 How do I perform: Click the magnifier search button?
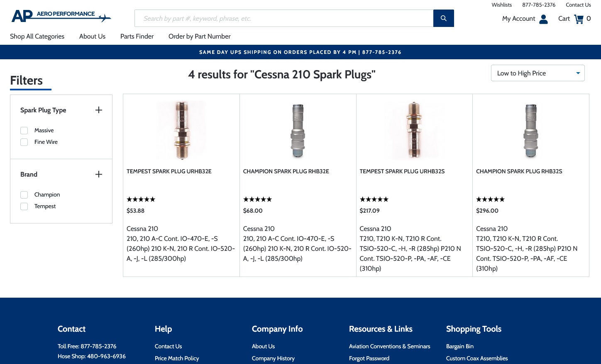443,18
